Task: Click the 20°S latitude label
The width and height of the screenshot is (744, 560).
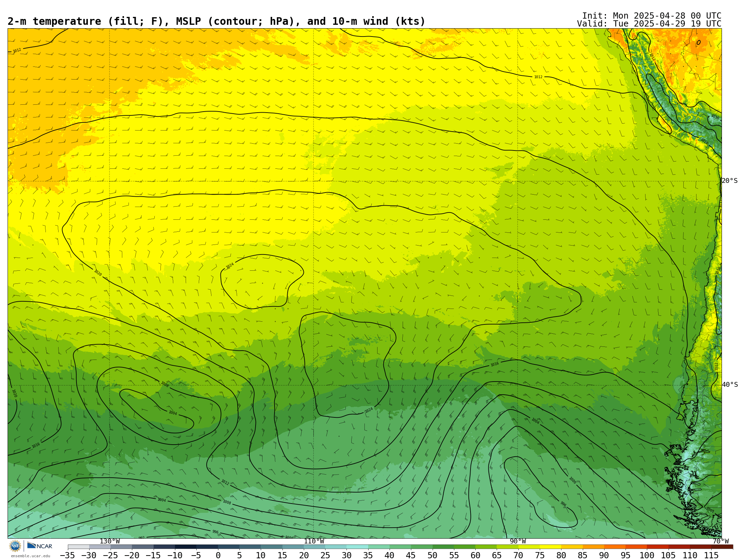Action: (x=730, y=181)
